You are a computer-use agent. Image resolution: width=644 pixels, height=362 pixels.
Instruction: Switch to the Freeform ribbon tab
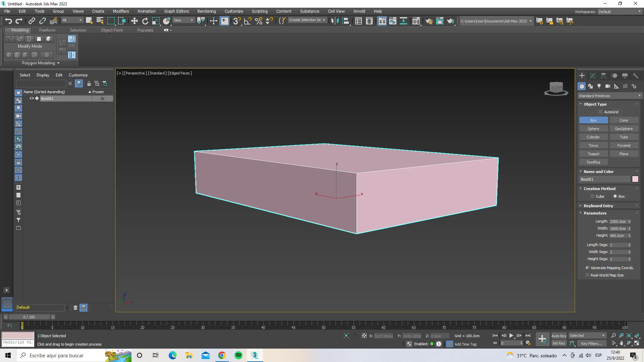pyautogui.click(x=47, y=30)
